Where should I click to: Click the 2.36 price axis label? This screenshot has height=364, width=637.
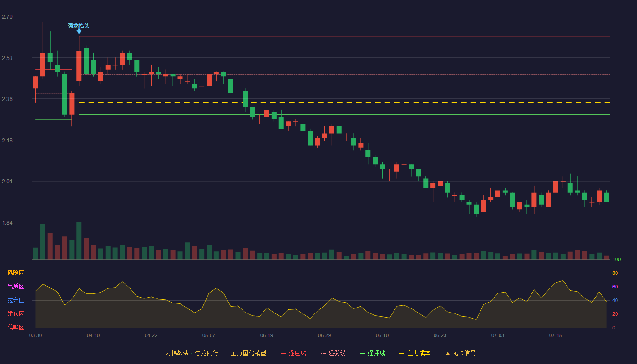point(7,99)
